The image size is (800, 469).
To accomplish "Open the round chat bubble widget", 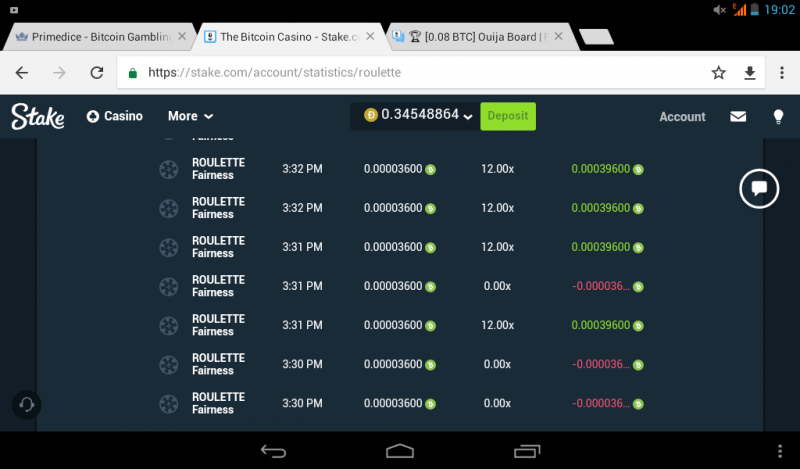I will tap(759, 188).
